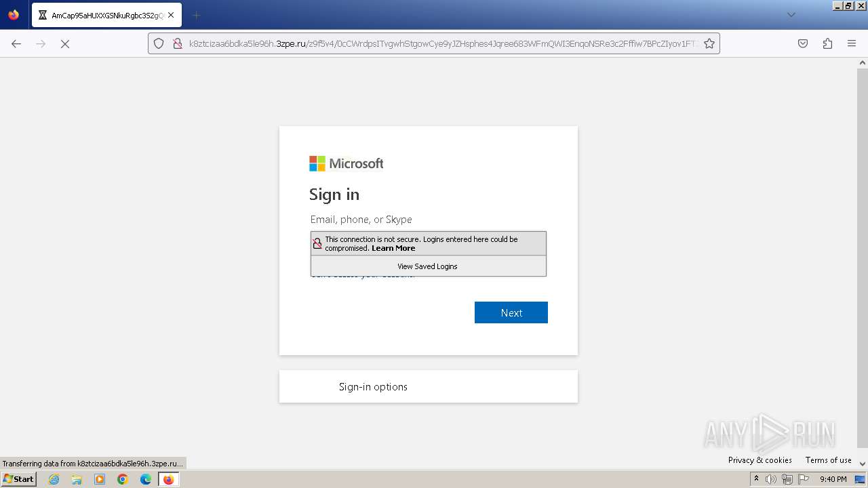Open the tracking protection shield icon

tap(159, 43)
